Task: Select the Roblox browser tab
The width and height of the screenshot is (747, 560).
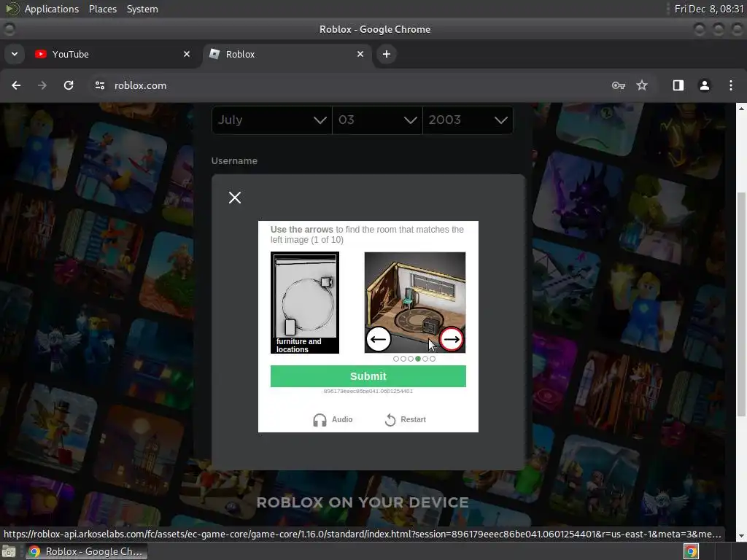Action: [x=287, y=54]
